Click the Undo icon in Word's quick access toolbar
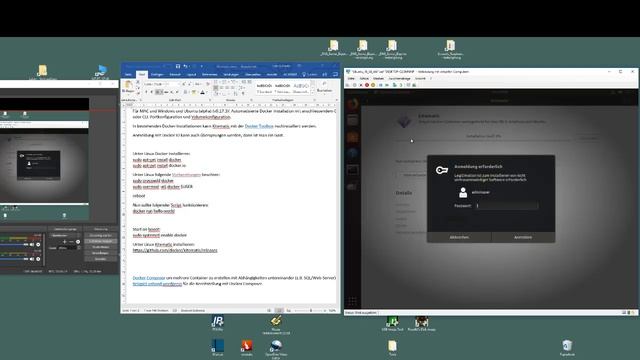The image size is (640, 360). point(185,66)
